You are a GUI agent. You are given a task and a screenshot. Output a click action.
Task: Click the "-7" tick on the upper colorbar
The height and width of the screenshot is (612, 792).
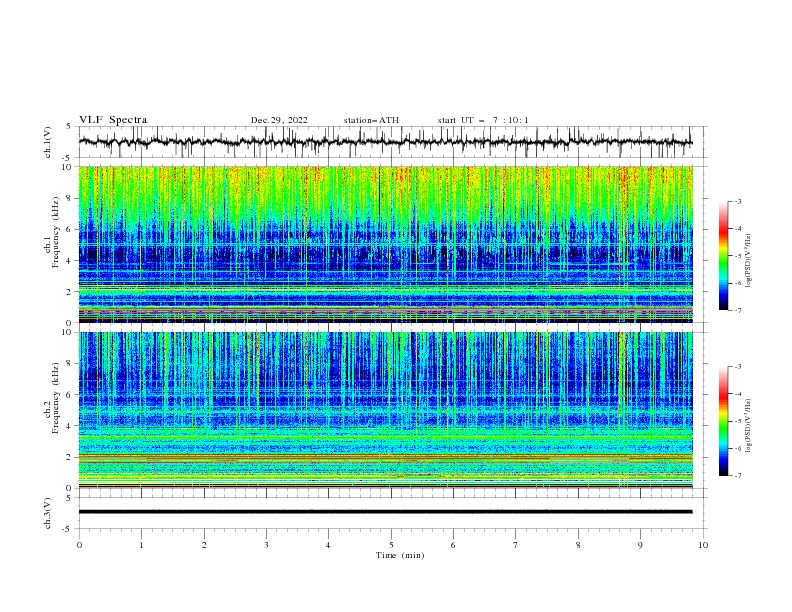(737, 310)
